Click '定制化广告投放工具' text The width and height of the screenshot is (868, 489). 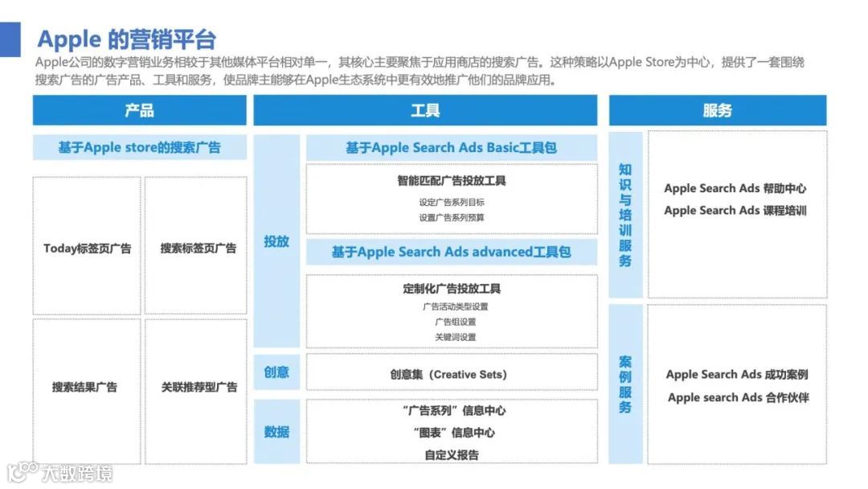tap(451, 289)
